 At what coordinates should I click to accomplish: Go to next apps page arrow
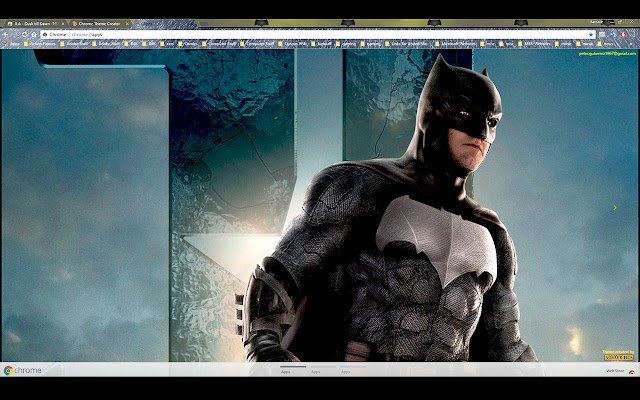click(615, 208)
